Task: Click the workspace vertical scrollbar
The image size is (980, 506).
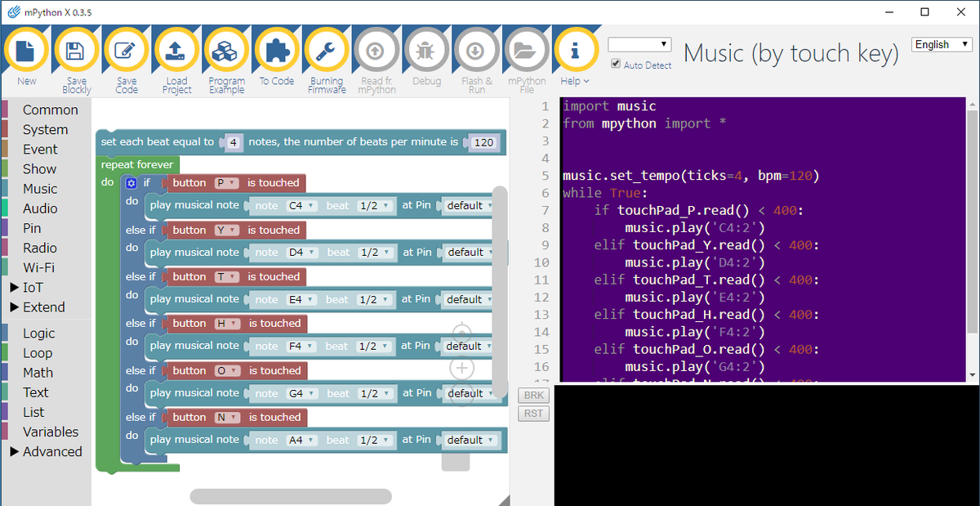Action: (x=499, y=291)
